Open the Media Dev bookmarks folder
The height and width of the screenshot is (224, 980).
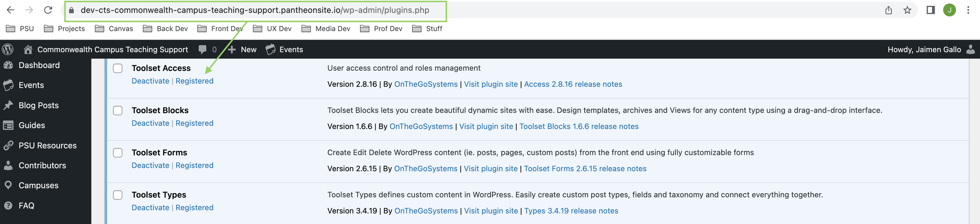pos(326,28)
